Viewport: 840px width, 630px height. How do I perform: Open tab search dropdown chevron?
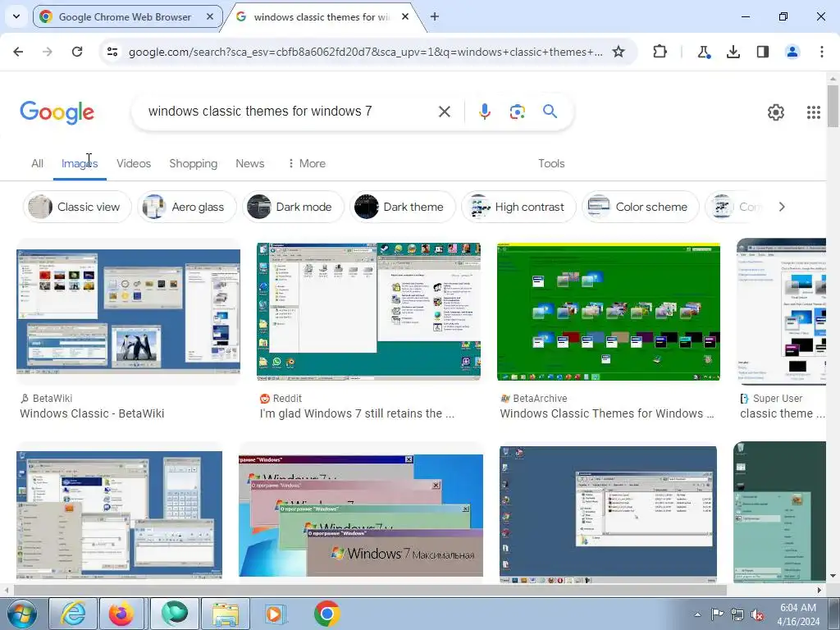16,16
